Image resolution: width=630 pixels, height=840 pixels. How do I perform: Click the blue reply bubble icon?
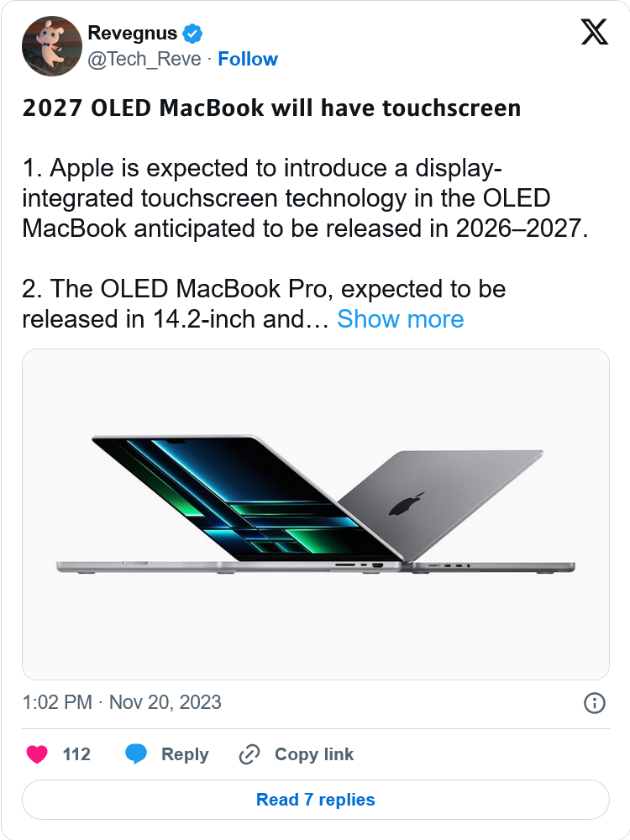tap(136, 754)
